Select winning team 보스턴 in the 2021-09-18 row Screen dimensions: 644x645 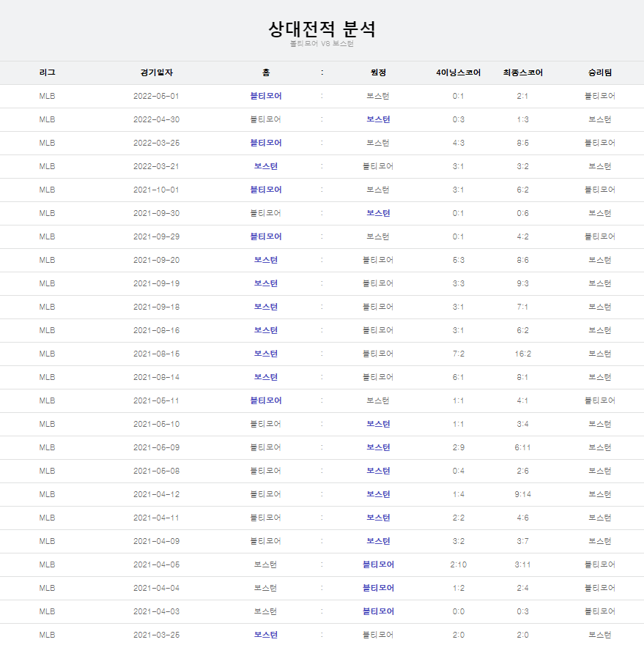tap(600, 307)
